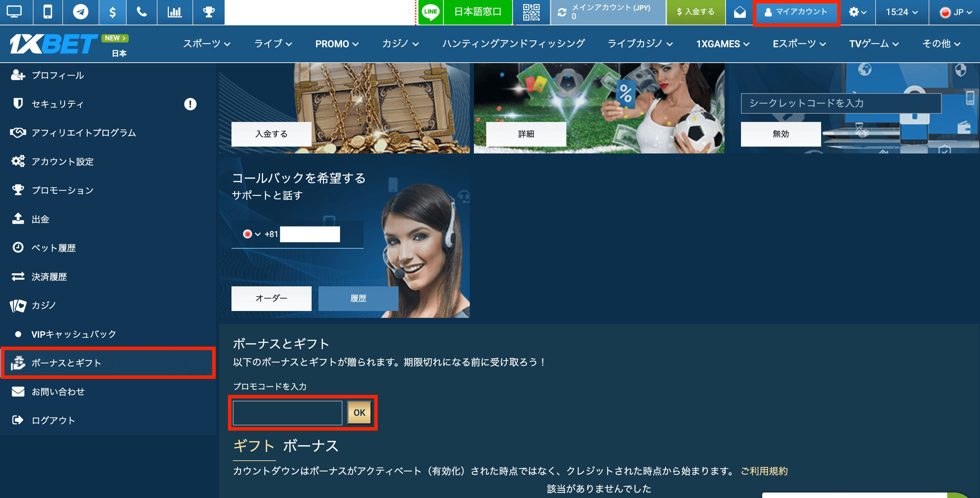The width and height of the screenshot is (980, 498).
Task: Open アフィリエイトプログラム in sidebar
Action: [x=108, y=133]
